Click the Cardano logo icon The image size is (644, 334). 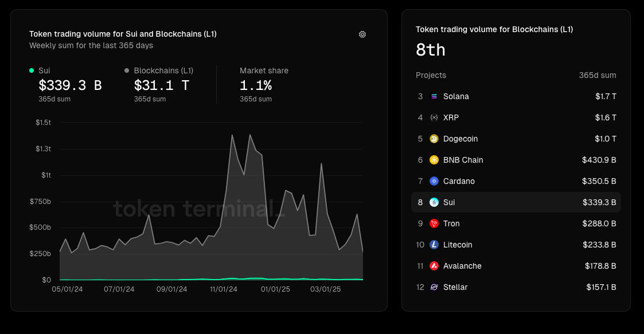[x=434, y=181]
